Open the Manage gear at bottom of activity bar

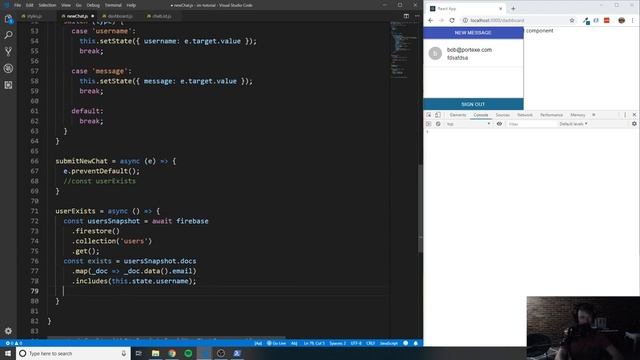(8, 331)
